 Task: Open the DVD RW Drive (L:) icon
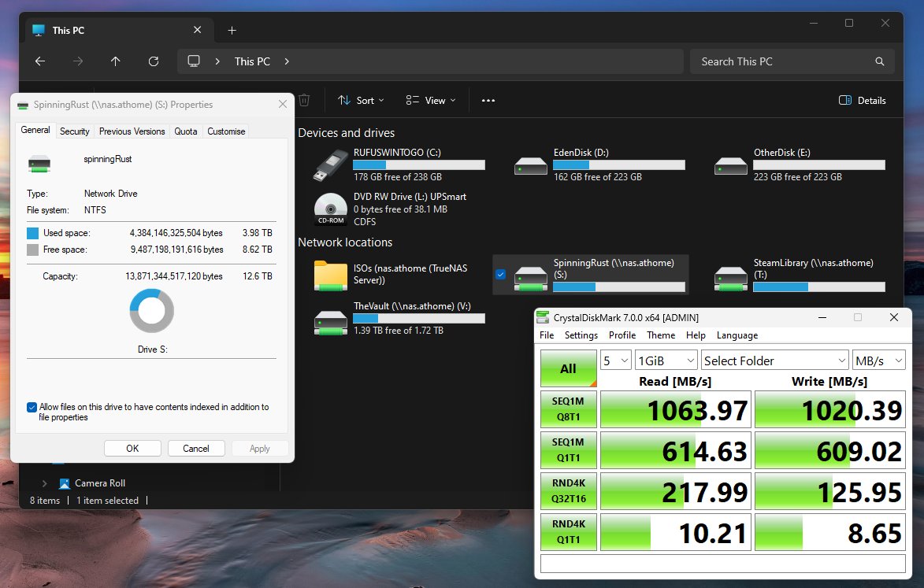pyautogui.click(x=330, y=208)
